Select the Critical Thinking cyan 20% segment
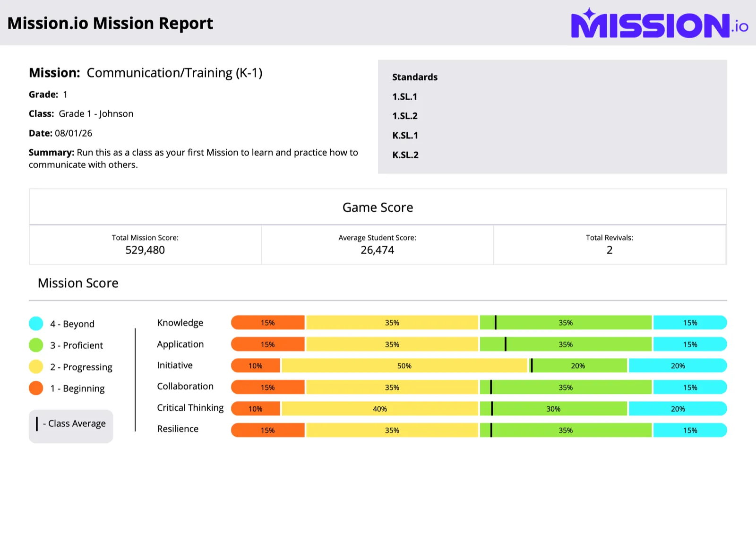 pos(678,409)
